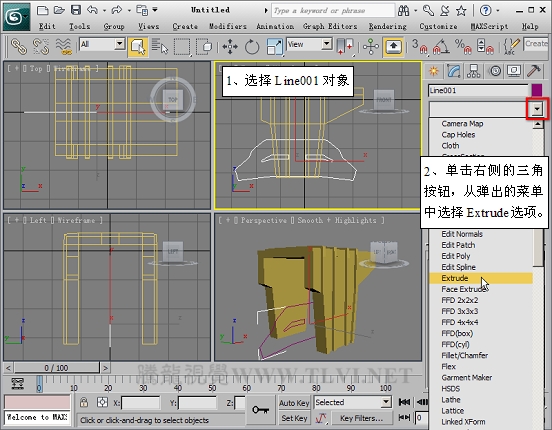Open the quick access toolbar dropdown arrow
The image size is (552, 430).
pyautogui.click(x=155, y=10)
